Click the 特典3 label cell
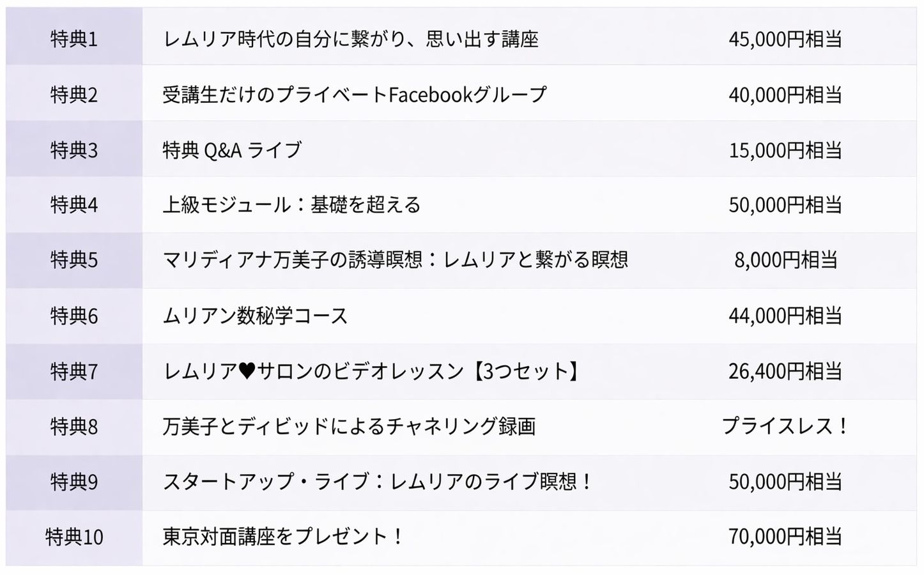Screen dimensions: 924x575 (74, 150)
